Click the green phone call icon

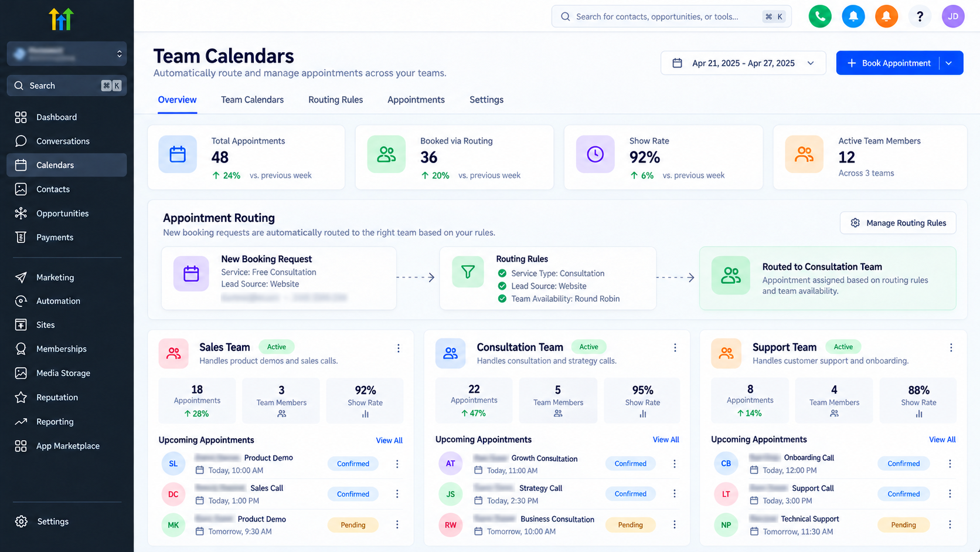coord(820,16)
